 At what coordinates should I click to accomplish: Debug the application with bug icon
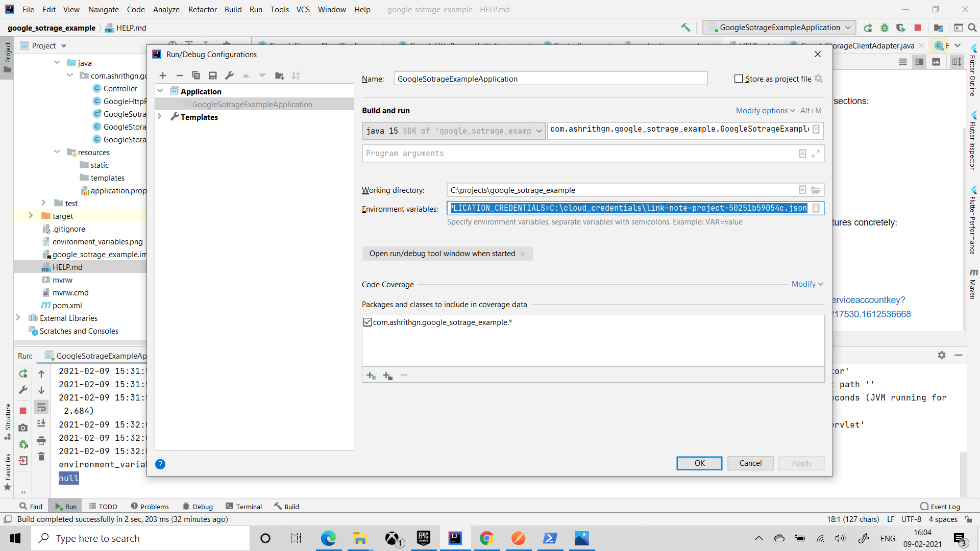[885, 28]
